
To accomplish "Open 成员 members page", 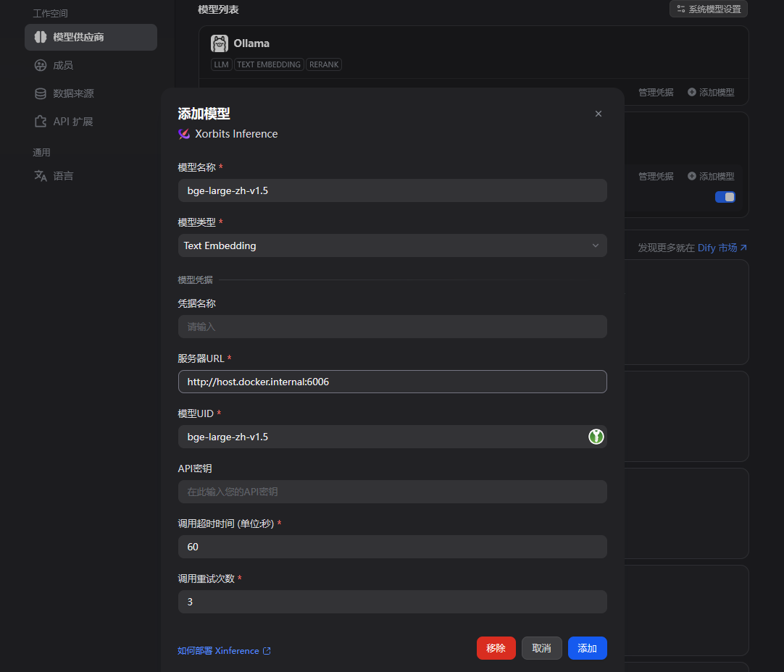I will (x=63, y=65).
